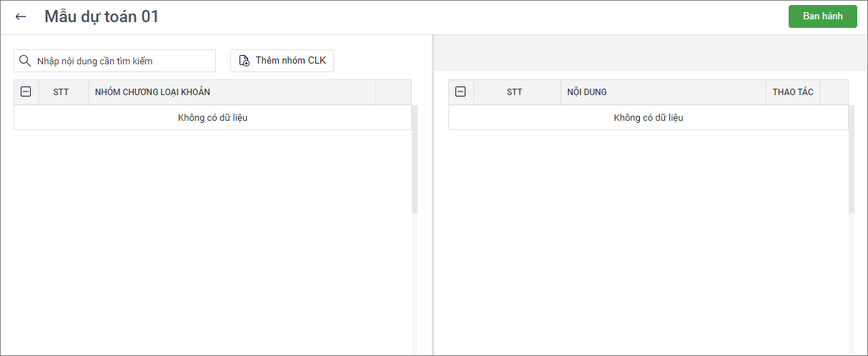Screen dimensions: 868x356
Task: Toggle select-all checkbox in Nội dung table
Action: pos(460,92)
